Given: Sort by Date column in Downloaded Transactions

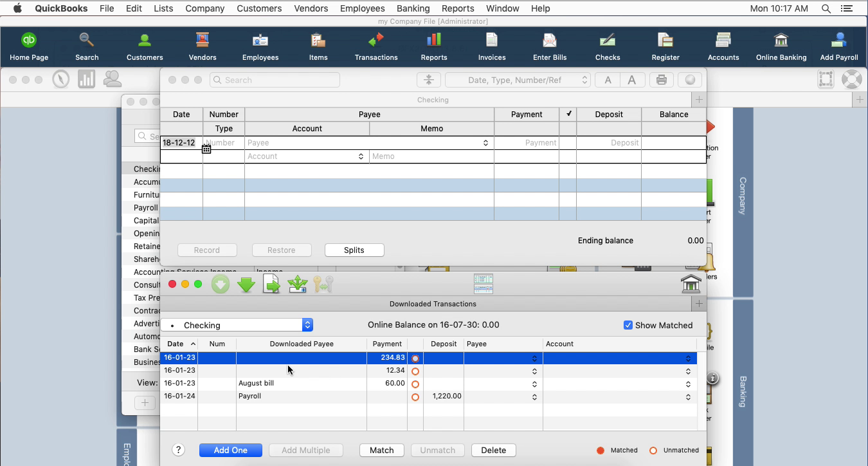Looking at the screenshot, I should click(179, 344).
